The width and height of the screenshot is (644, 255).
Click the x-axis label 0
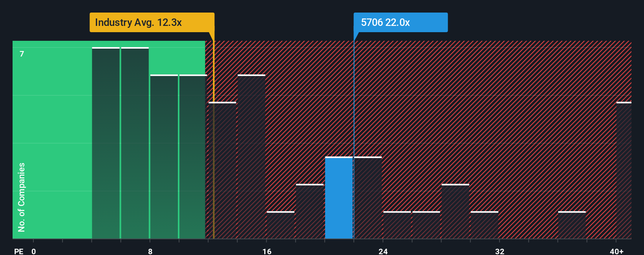click(x=34, y=251)
